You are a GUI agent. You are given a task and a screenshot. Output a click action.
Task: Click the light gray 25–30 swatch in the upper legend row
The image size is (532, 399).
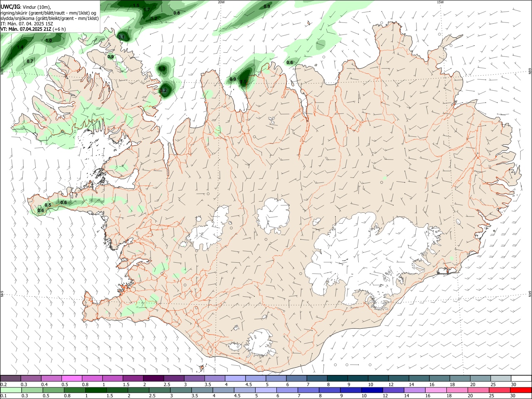tap(501, 378)
